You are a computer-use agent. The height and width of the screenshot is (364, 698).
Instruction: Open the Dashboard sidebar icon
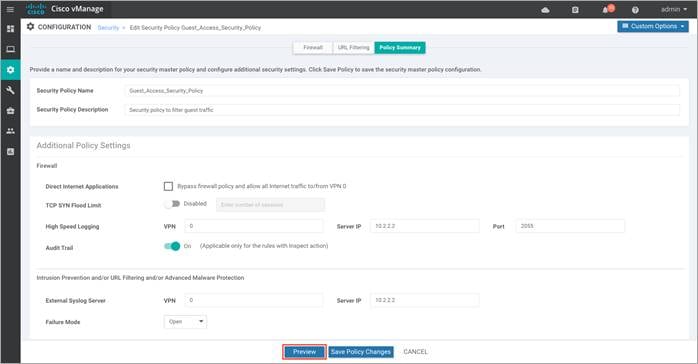[x=11, y=29]
